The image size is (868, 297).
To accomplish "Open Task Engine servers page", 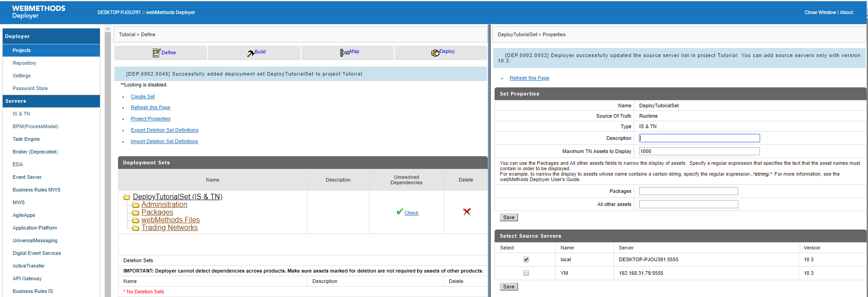I will (26, 139).
